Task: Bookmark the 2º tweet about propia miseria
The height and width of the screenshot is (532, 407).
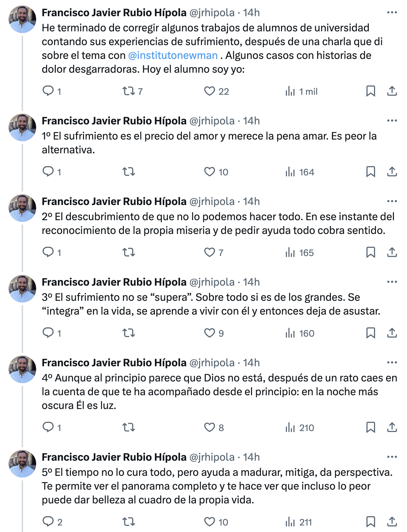Action: 371,252
